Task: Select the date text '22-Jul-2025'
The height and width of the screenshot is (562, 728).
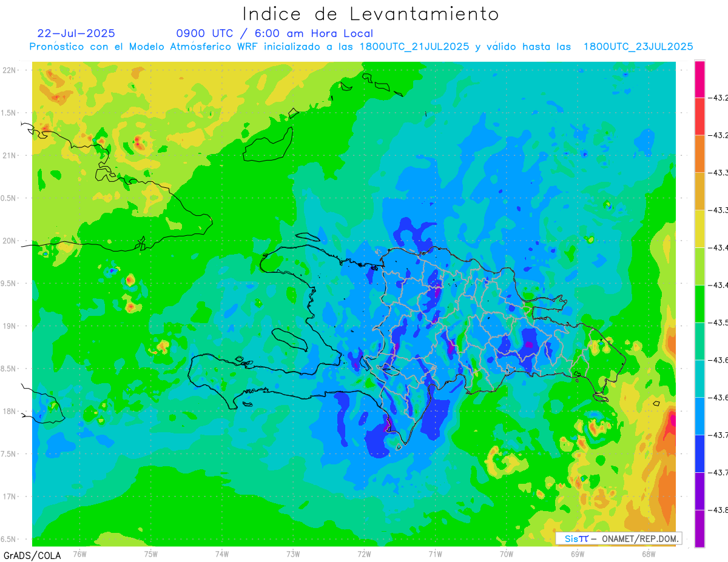Action: tap(76, 33)
